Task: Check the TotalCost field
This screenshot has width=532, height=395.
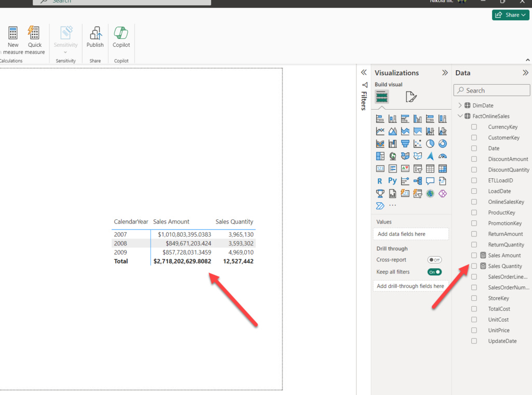Action: (x=474, y=309)
